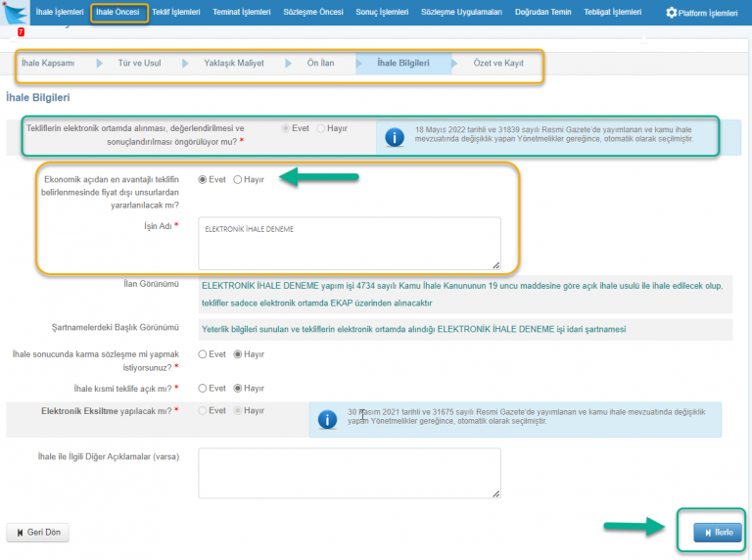Choose Evet for karma sözleşme question
The image size is (752, 560).
[x=204, y=354]
